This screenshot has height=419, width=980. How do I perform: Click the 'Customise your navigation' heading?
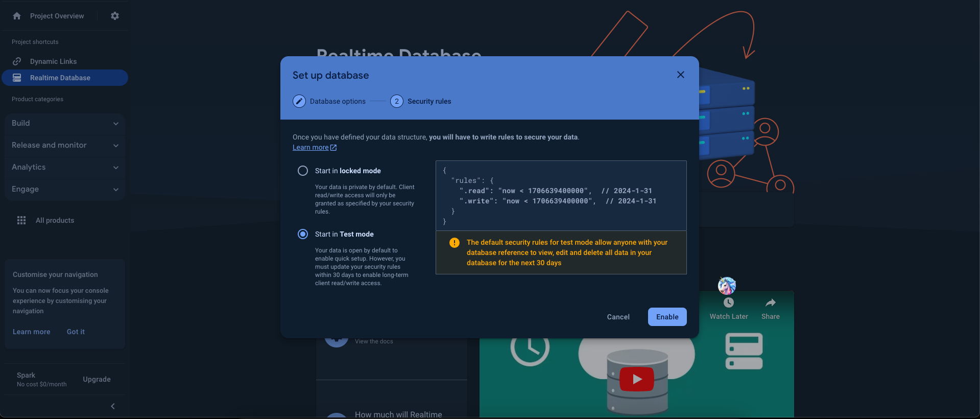[55, 274]
